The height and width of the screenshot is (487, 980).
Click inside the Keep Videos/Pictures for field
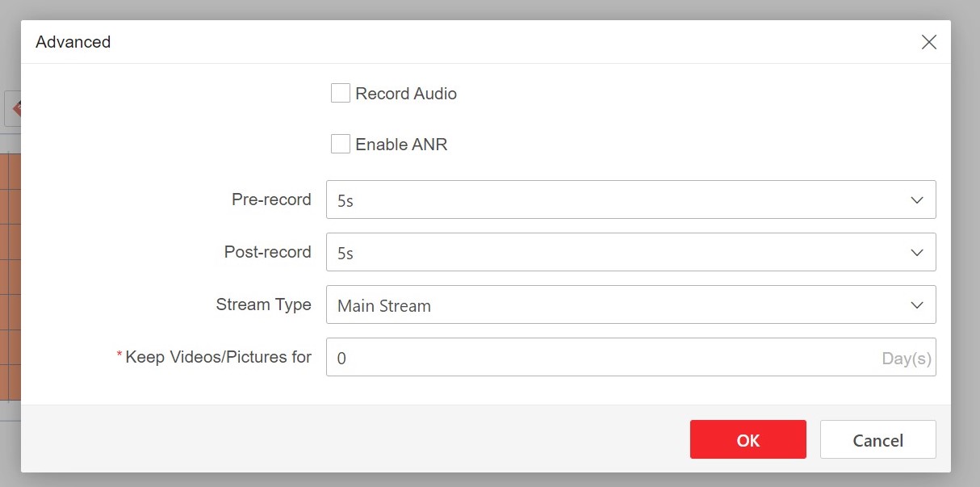(x=565, y=358)
